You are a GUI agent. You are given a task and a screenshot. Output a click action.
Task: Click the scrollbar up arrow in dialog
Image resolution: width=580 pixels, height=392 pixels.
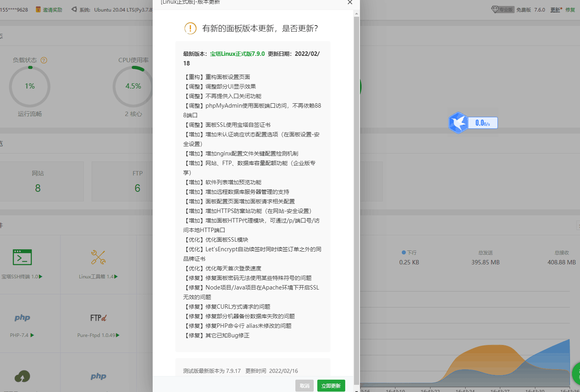[356, 14]
